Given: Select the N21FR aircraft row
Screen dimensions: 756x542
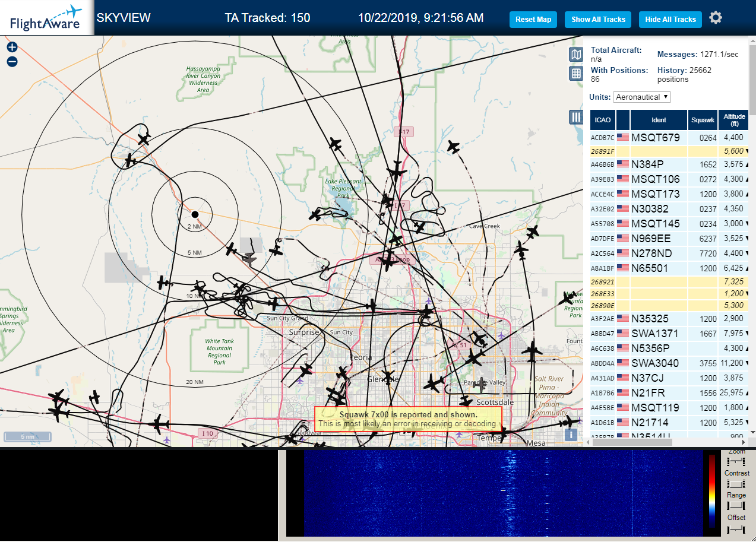Looking at the screenshot, I should pyautogui.click(x=669, y=393).
